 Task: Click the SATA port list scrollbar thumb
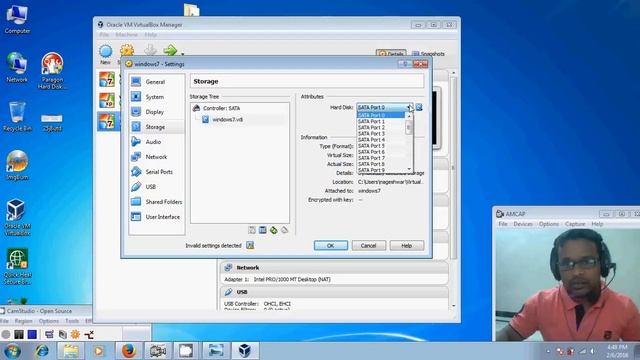(409, 127)
